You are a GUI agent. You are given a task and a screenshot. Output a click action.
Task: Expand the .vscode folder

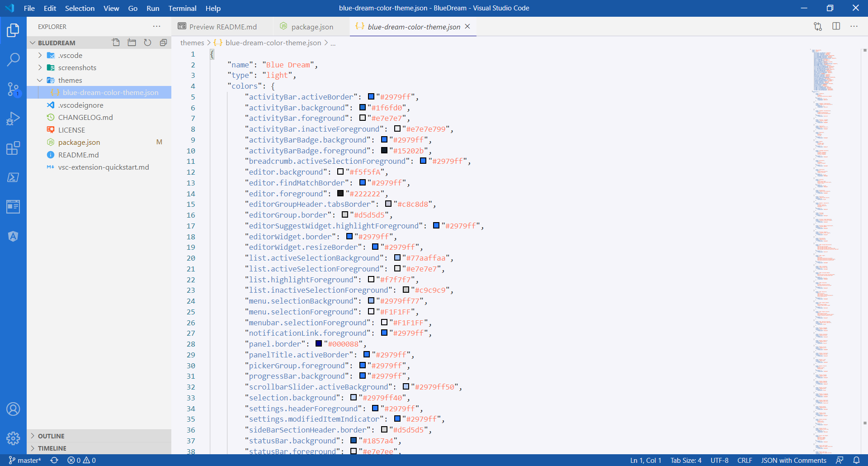pos(40,55)
